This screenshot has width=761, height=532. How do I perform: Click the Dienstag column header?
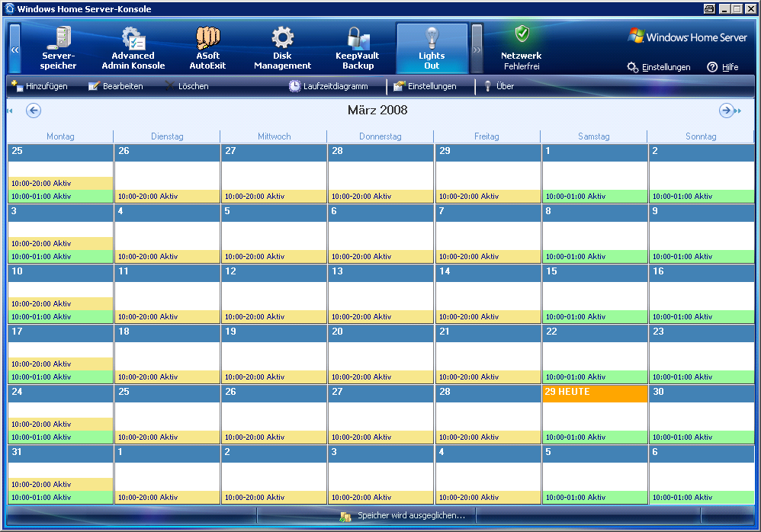pos(167,136)
